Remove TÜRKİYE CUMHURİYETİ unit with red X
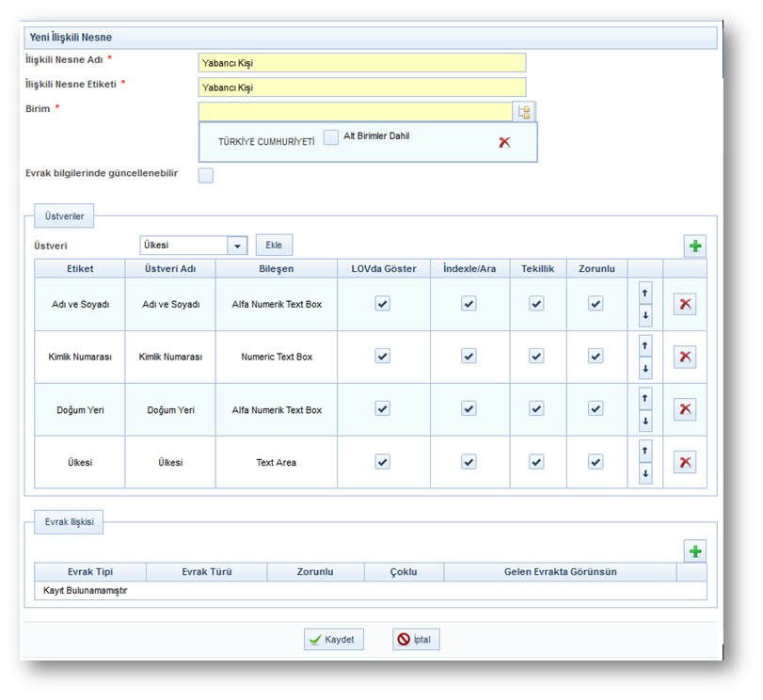Screen dimensions: 763x700 (x=504, y=142)
